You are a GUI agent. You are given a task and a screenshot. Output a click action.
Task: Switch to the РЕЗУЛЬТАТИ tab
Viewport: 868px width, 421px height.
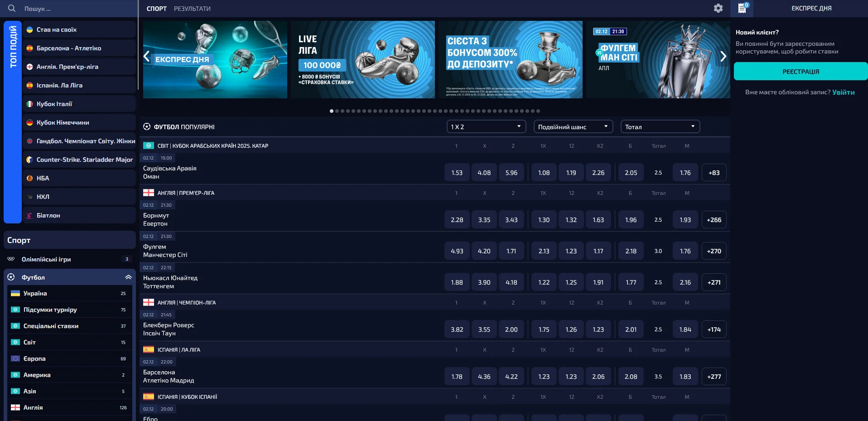tap(192, 9)
